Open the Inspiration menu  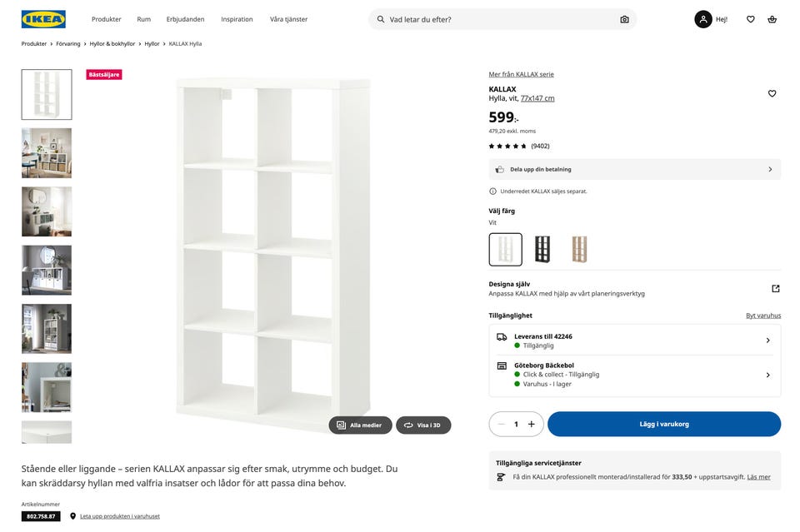coord(237,19)
